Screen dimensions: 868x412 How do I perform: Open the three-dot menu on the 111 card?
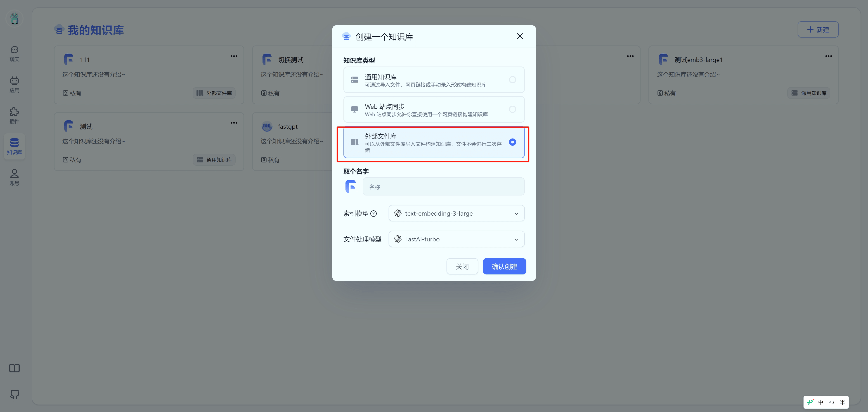(234, 56)
